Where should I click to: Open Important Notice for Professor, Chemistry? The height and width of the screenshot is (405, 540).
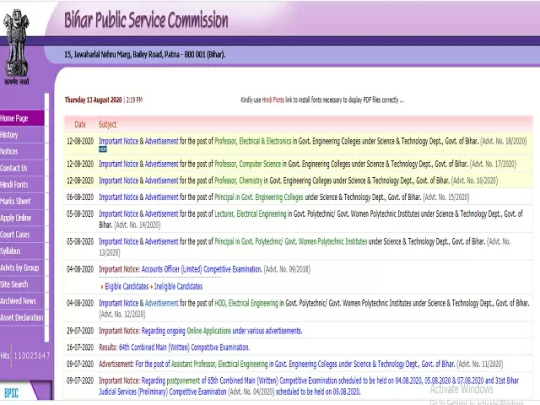click(118, 180)
